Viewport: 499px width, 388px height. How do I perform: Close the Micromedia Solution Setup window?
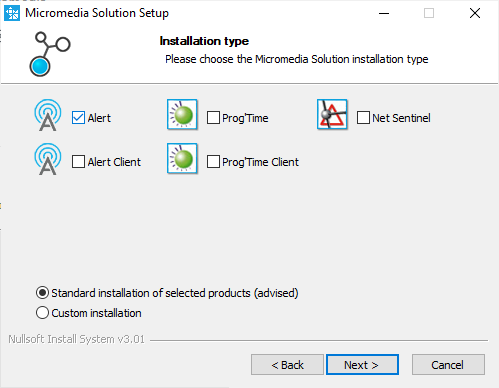point(475,13)
